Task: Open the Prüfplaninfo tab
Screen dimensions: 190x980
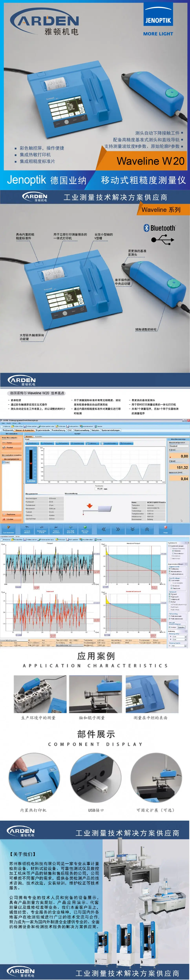Action: point(8,430)
